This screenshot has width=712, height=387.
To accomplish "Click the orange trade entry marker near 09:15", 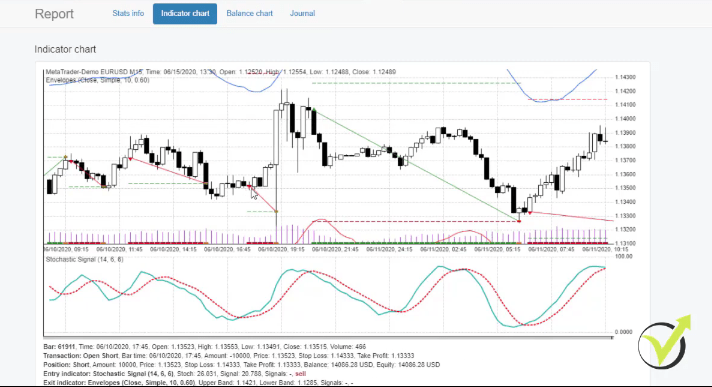I will point(65,158).
